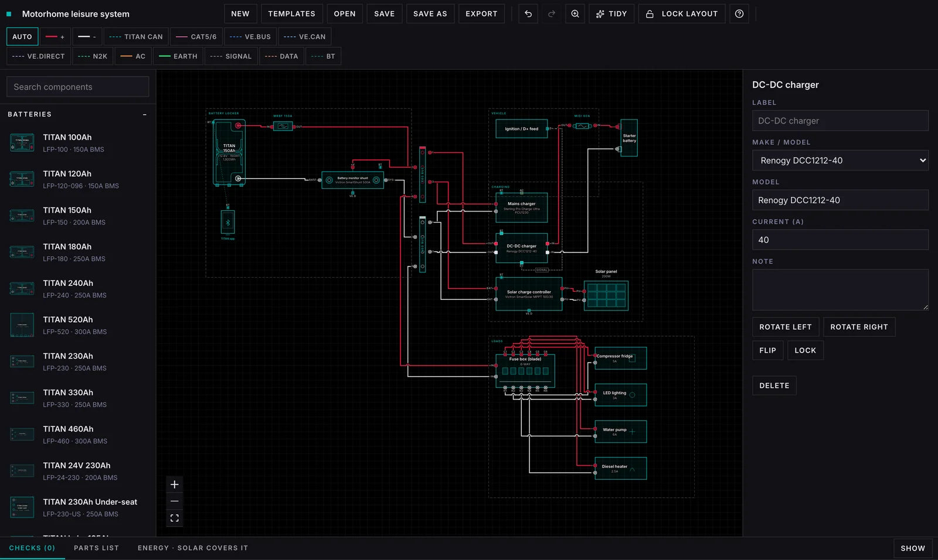Collapse the BATTERIES section

[x=145, y=114]
